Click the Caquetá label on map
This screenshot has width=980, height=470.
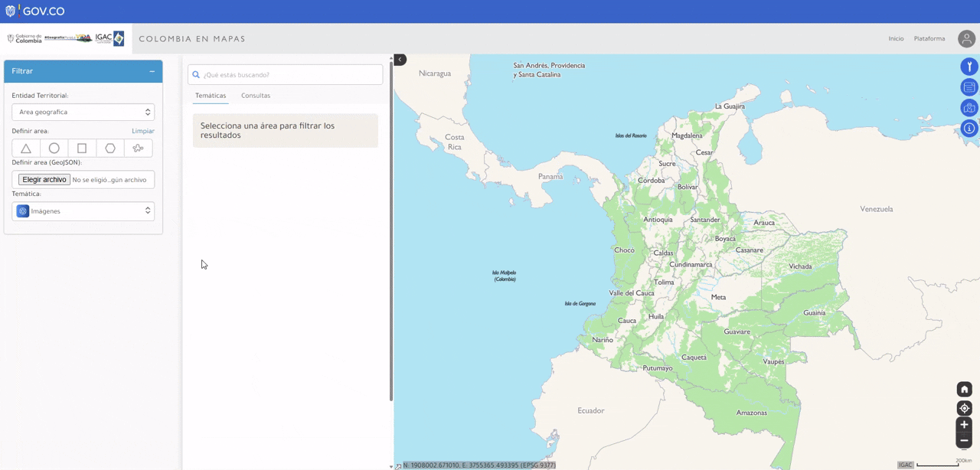click(694, 357)
